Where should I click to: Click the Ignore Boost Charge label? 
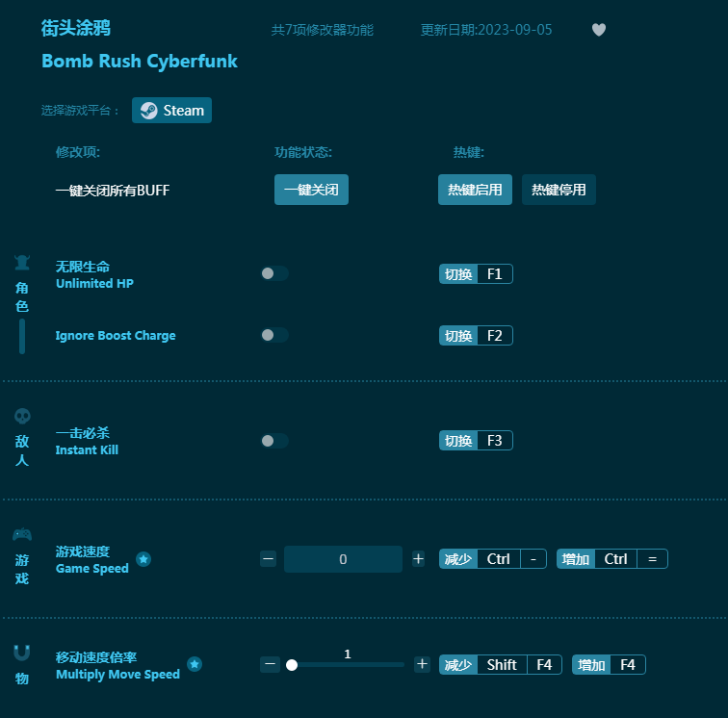pyautogui.click(x=116, y=336)
